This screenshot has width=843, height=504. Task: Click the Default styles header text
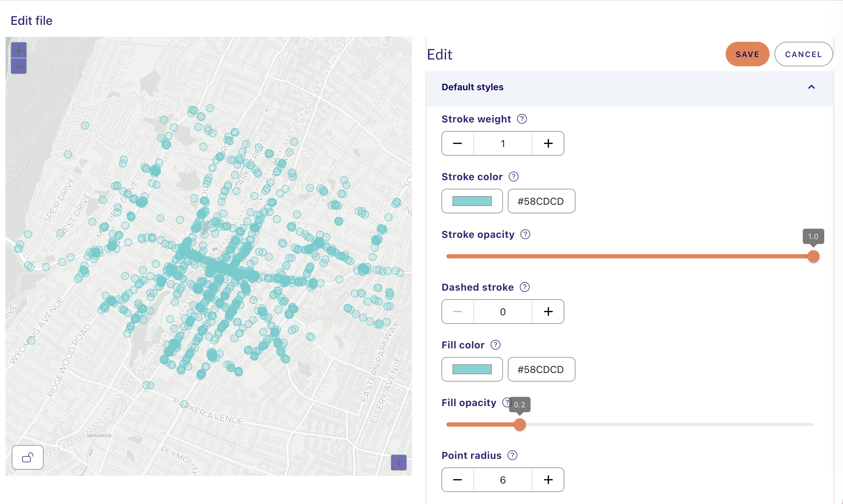(x=472, y=87)
